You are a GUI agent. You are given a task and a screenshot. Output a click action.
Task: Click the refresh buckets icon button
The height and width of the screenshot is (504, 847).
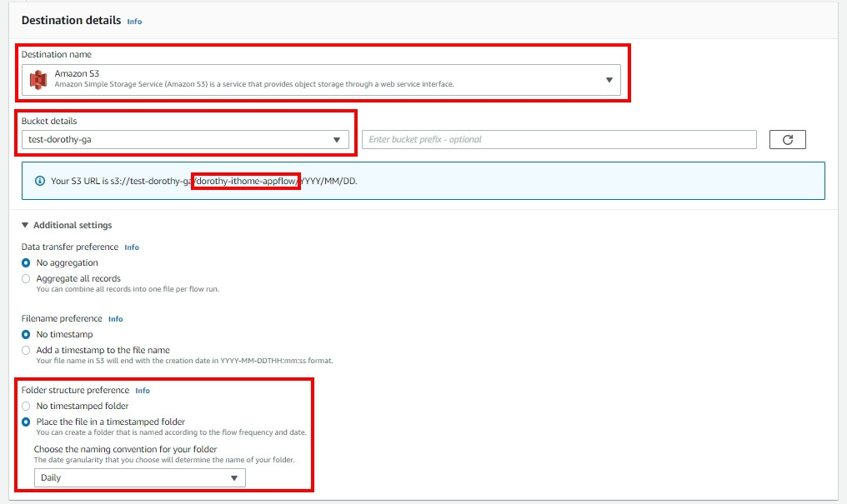[787, 140]
